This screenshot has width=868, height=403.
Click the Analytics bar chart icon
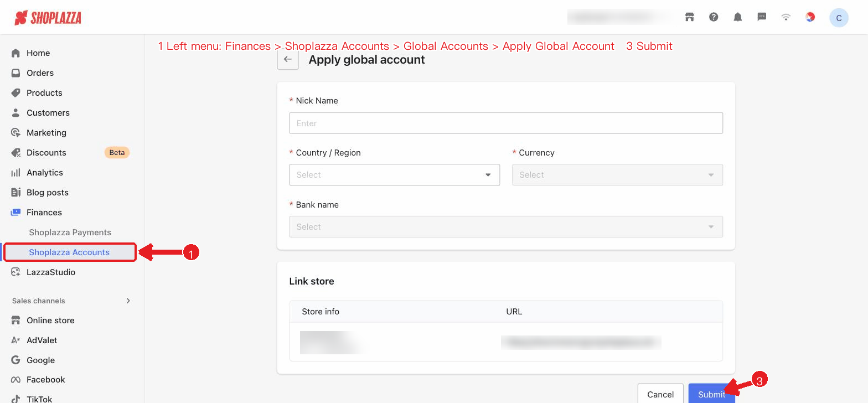(15, 173)
